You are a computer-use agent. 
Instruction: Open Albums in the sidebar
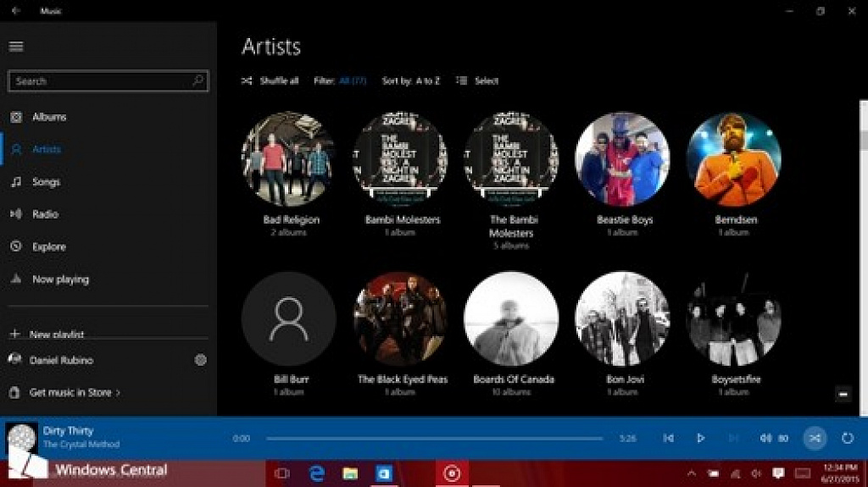click(x=108, y=117)
